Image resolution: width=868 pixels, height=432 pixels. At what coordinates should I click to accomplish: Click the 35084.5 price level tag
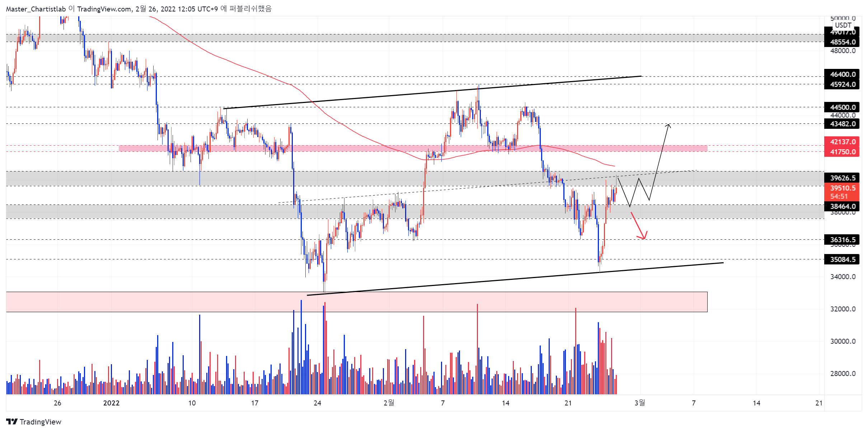tap(842, 259)
